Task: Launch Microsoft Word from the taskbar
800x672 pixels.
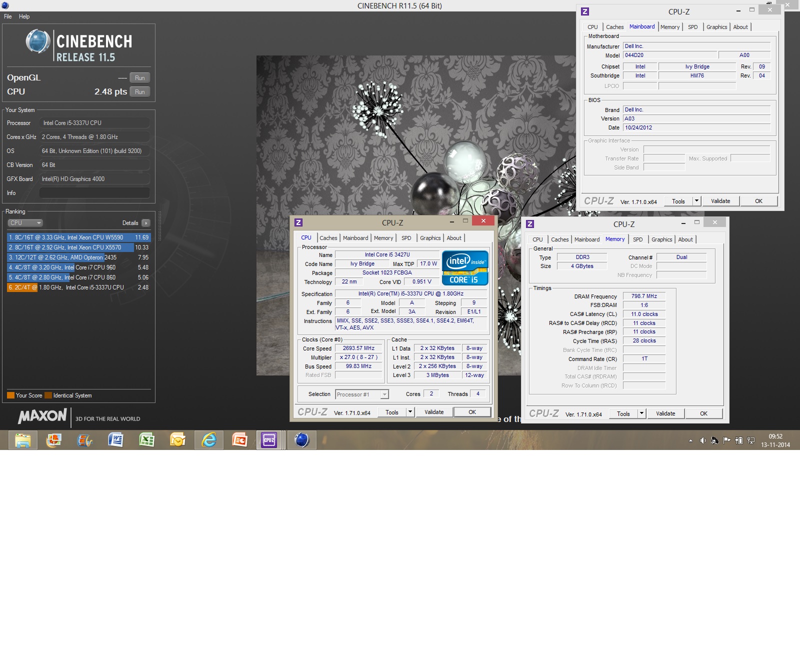Action: point(116,440)
